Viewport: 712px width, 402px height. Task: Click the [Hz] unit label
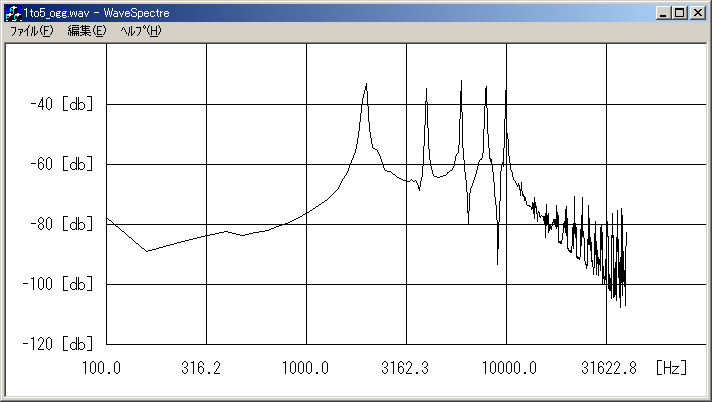(x=672, y=367)
